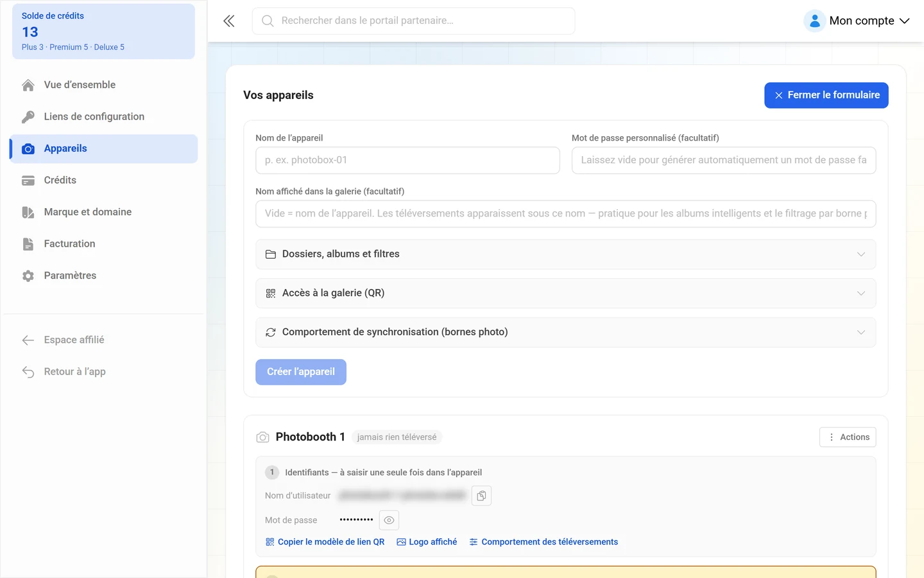This screenshot has height=578, width=924.
Task: Click Fermer le formulaire button
Action: [x=826, y=95]
